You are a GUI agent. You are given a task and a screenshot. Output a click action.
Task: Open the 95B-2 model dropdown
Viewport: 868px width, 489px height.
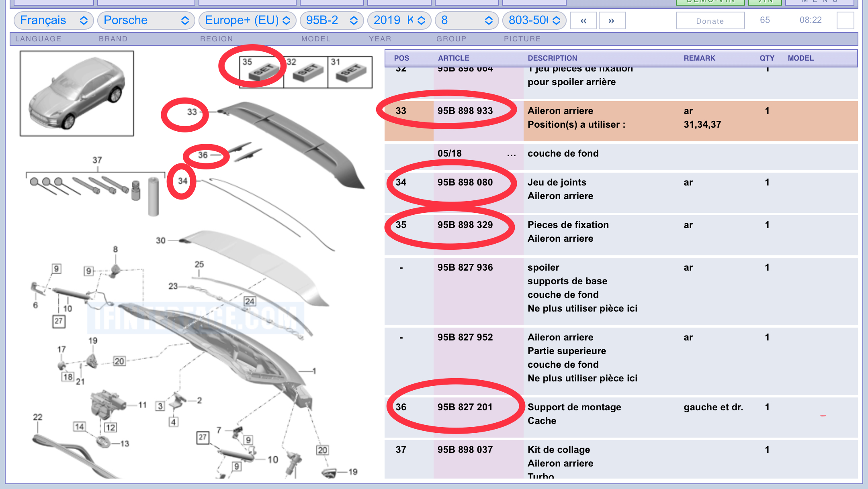click(332, 20)
